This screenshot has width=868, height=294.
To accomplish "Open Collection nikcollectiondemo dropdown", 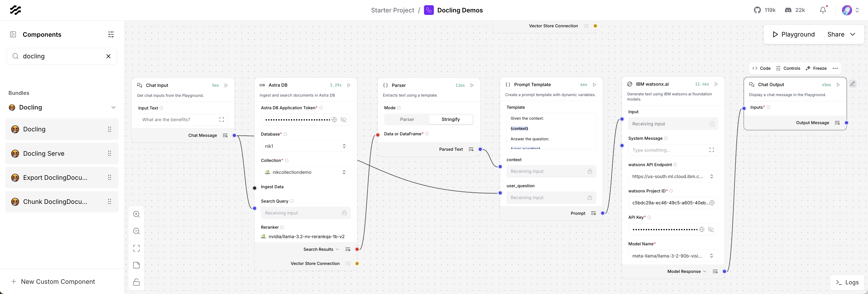I will click(x=306, y=172).
